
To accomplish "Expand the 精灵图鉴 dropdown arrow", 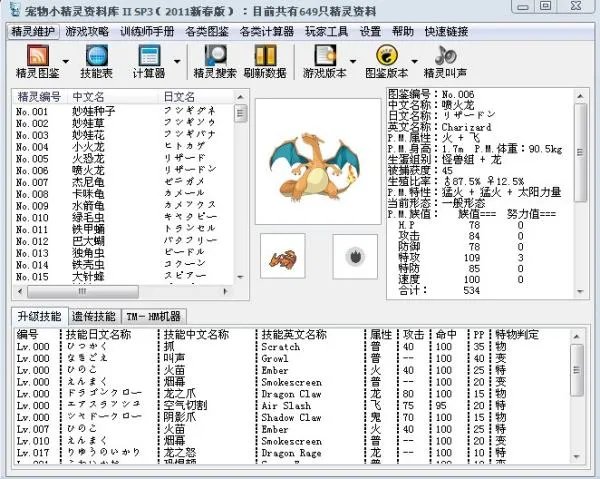I will [66, 61].
